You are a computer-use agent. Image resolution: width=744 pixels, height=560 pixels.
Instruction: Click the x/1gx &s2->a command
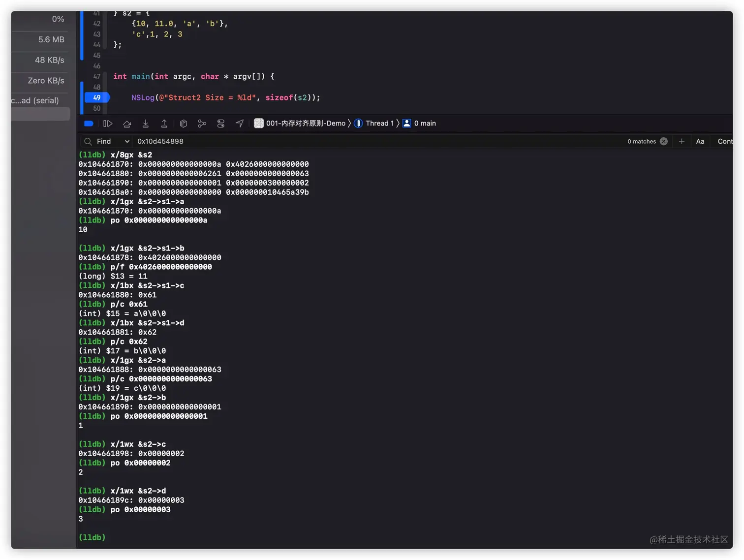click(122, 361)
